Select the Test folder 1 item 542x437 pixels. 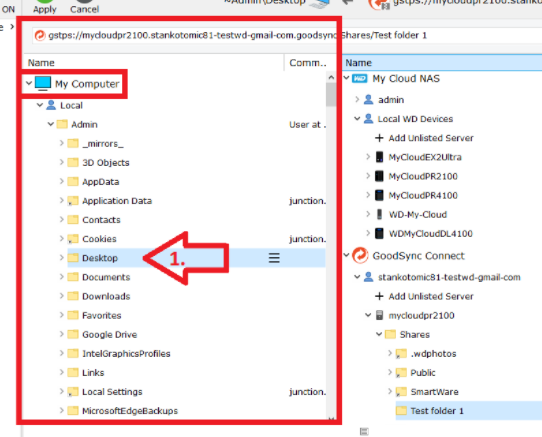(x=468, y=411)
